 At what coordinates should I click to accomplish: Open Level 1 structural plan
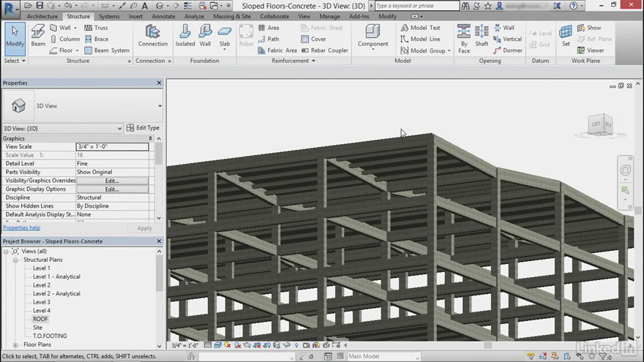[42, 268]
